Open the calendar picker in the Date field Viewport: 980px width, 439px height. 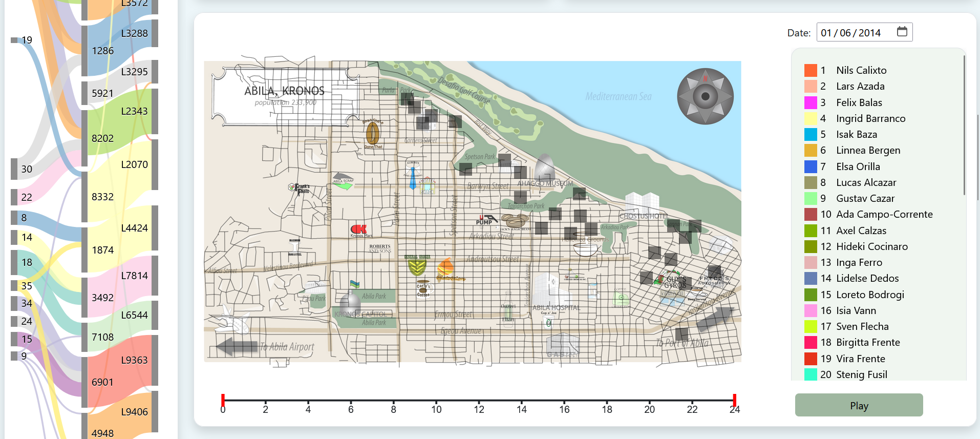point(902,32)
